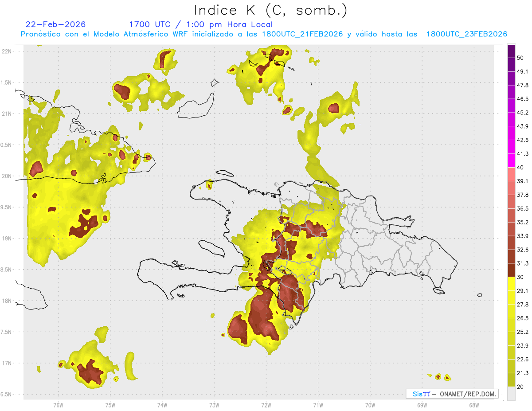Click the colorbar value label 47.8
This screenshot has height=411, width=532.
(x=523, y=85)
